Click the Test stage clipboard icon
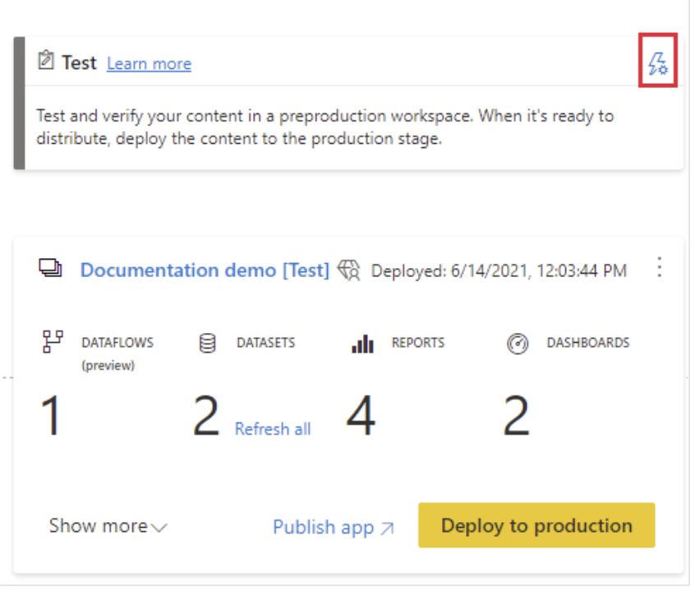700x596 pixels. (x=45, y=60)
